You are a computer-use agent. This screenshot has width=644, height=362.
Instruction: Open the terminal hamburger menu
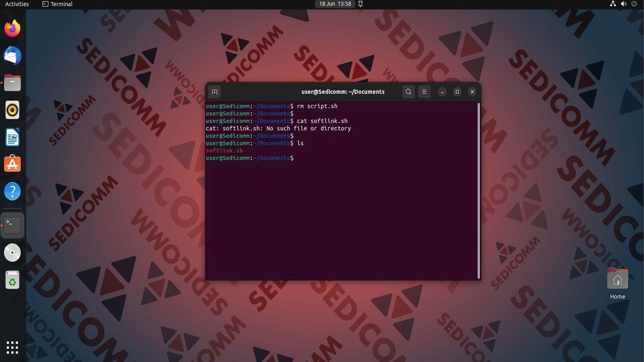[424, 92]
